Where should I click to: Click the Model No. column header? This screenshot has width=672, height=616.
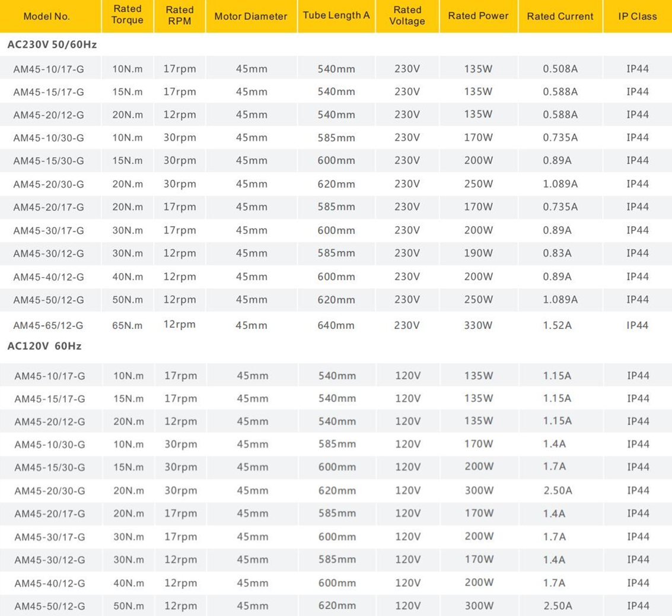(x=47, y=16)
